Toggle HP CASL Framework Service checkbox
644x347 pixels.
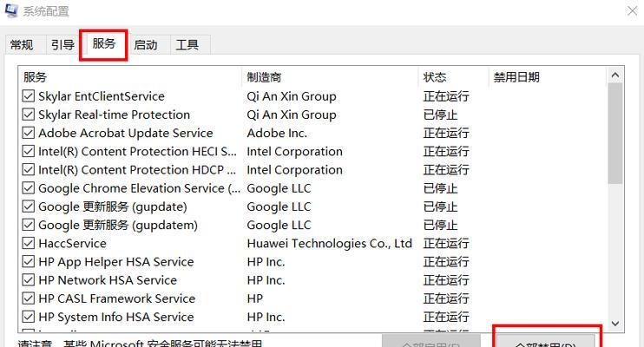point(29,298)
